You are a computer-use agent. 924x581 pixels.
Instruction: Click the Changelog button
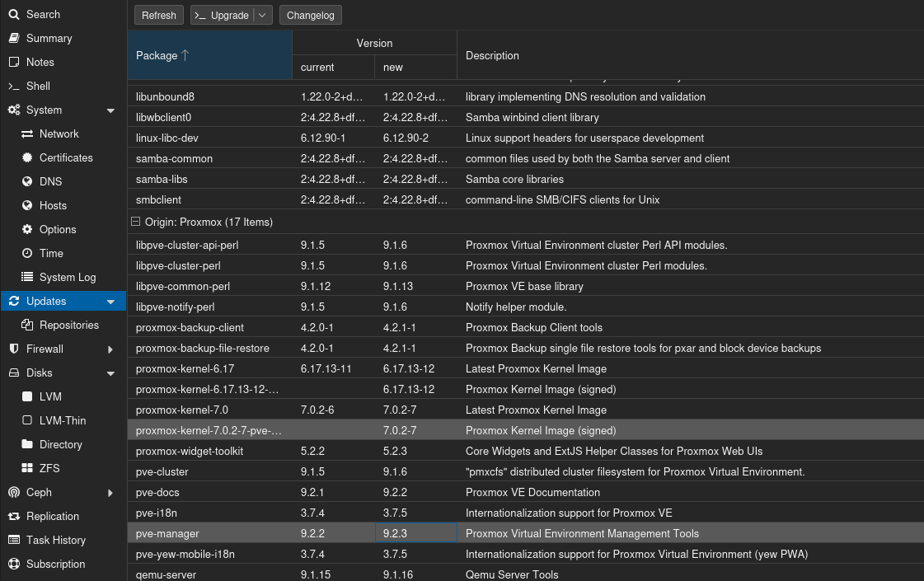click(x=311, y=16)
